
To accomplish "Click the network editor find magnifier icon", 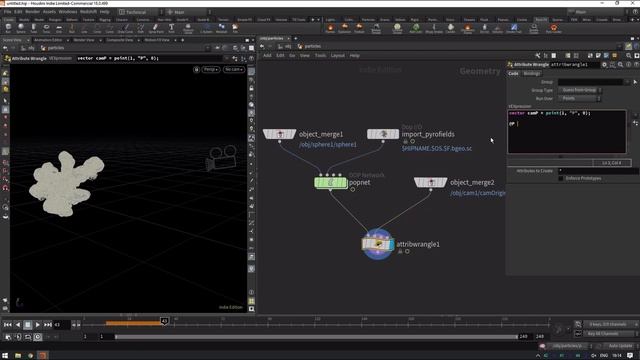I will coord(629,56).
